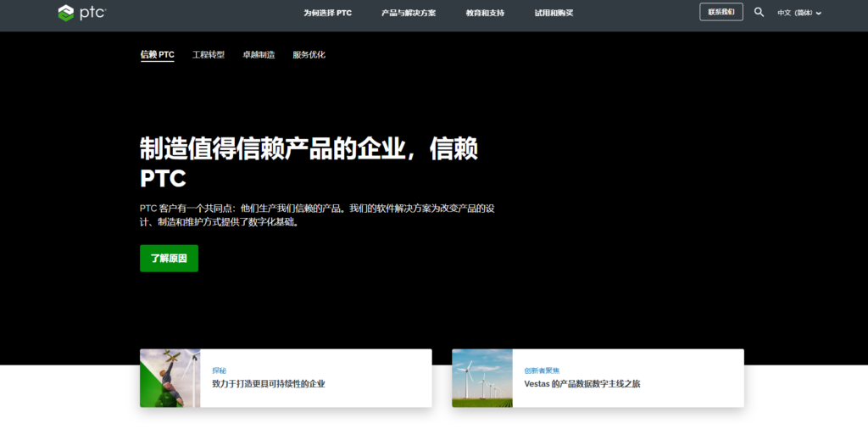Switch to the 工程转型 tab
The width and height of the screenshot is (868, 429).
(209, 54)
